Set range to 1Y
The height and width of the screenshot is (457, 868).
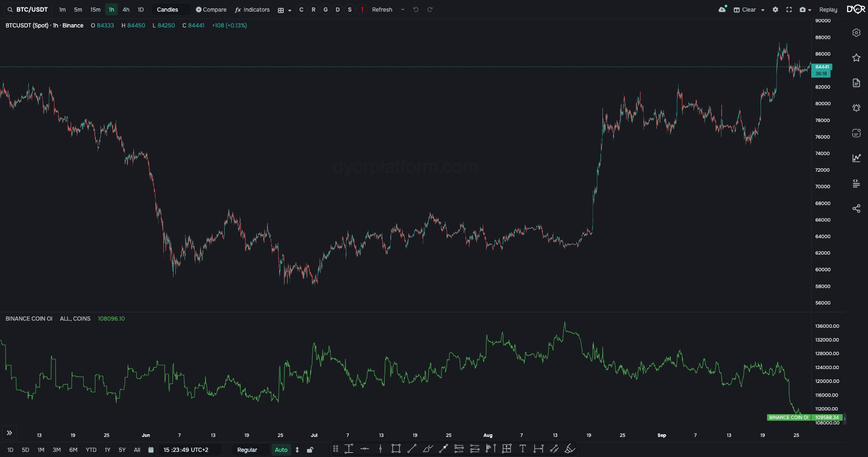tap(107, 450)
